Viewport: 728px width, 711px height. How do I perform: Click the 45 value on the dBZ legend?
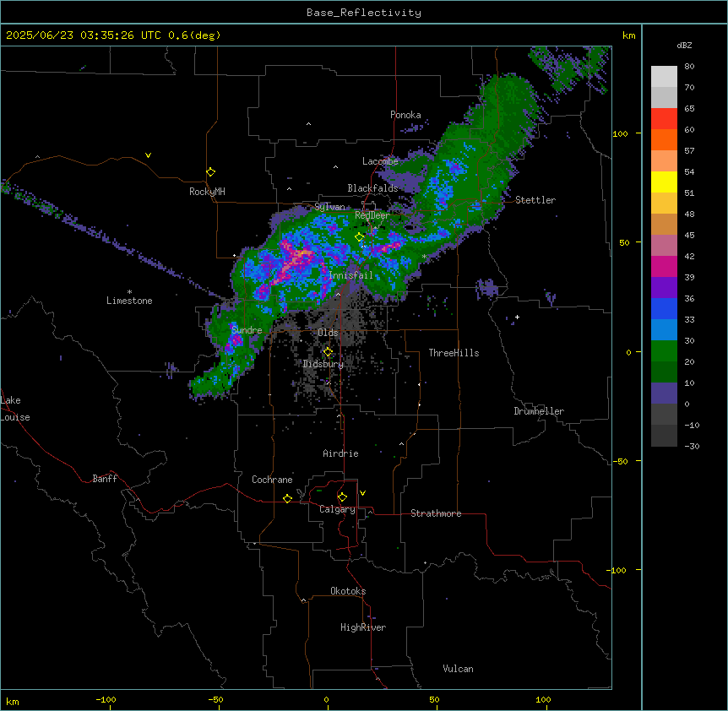pos(689,236)
